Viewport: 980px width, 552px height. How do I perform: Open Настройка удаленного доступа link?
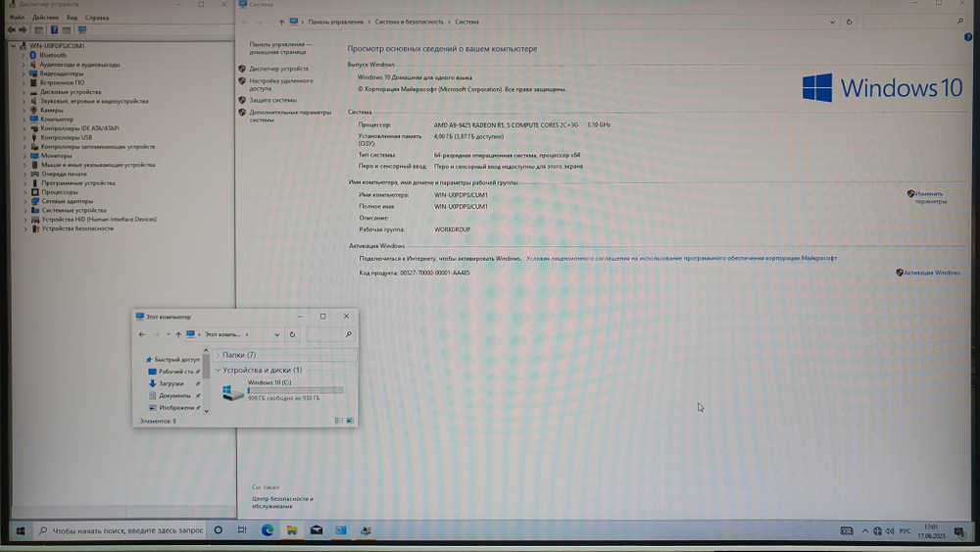(x=281, y=84)
